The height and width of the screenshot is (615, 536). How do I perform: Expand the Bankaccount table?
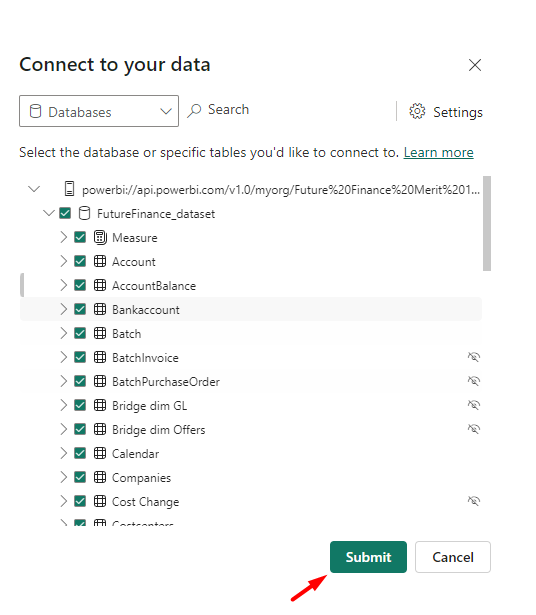coord(64,309)
